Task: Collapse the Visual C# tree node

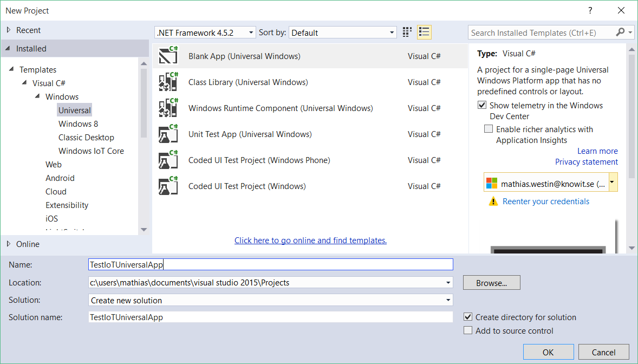Action: click(x=24, y=83)
